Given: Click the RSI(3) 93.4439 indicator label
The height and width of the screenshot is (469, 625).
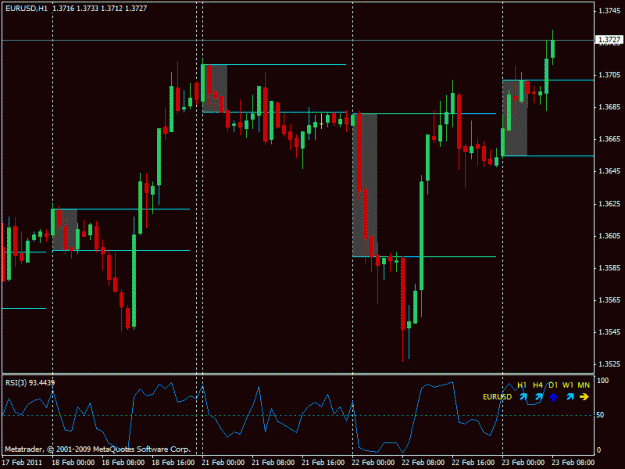Looking at the screenshot, I should tap(30, 383).
